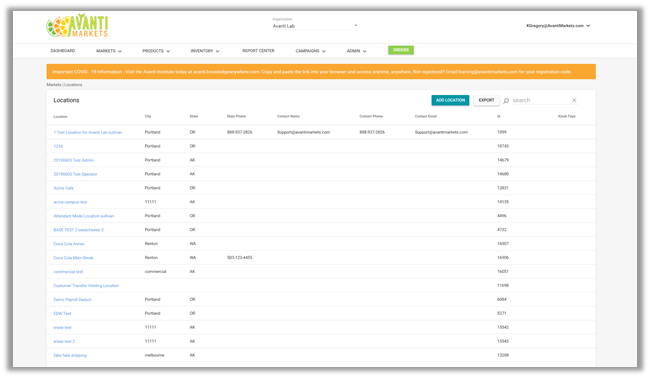Click city melbourne in fake shipping row
Image resolution: width=650 pixels, height=378 pixels.
[x=154, y=355]
